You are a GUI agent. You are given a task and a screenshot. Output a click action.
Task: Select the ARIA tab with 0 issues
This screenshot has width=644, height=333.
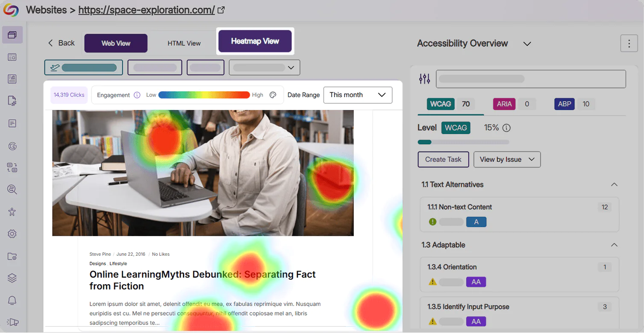pyautogui.click(x=515, y=104)
